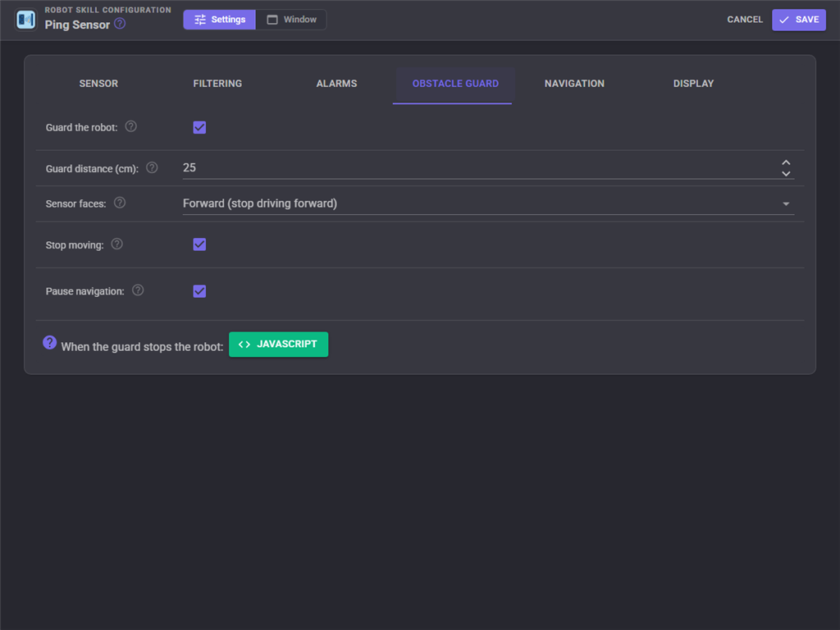Click help icon before 'When the guard stops the robot'
The width and height of the screenshot is (840, 630).
[x=50, y=342]
